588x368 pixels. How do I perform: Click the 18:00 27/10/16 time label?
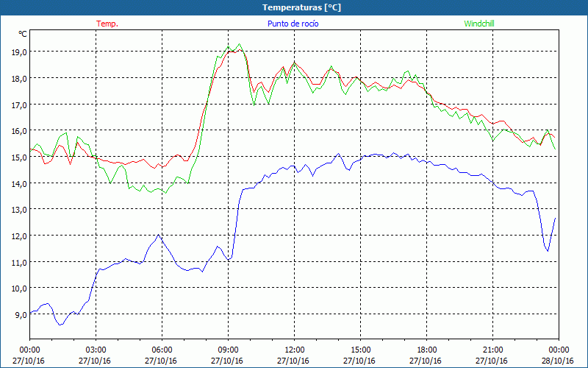point(426,355)
